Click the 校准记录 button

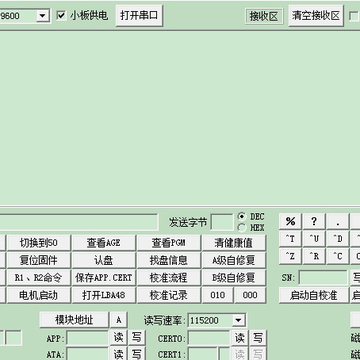[x=169, y=295]
